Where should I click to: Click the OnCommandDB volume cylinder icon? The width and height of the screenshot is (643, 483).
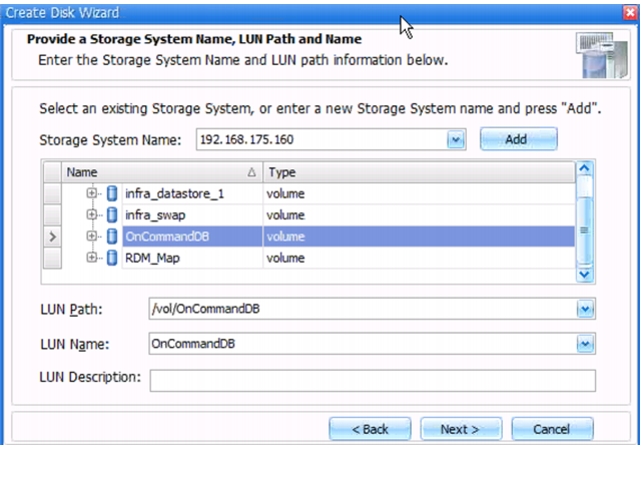[112, 236]
